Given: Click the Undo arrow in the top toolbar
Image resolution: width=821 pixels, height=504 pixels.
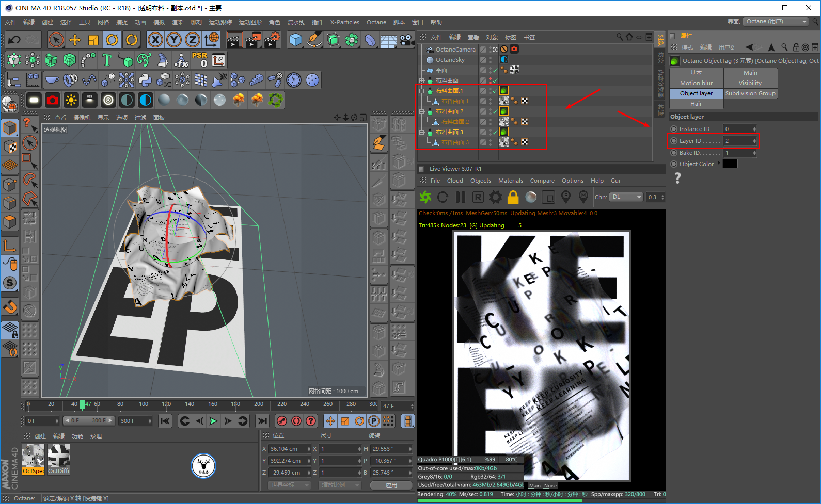Looking at the screenshot, I should point(14,40).
